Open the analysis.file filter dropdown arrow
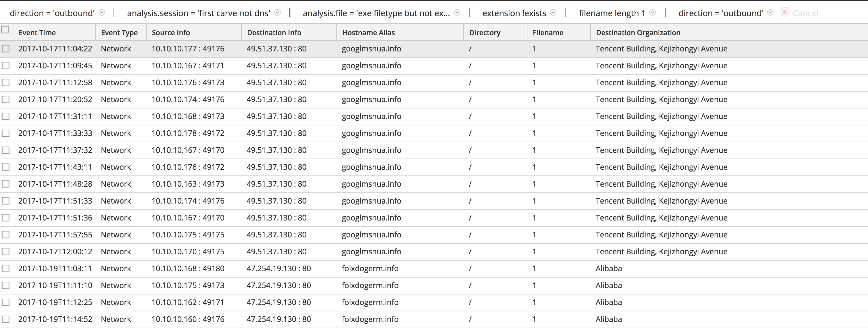868x329 pixels. [x=457, y=13]
